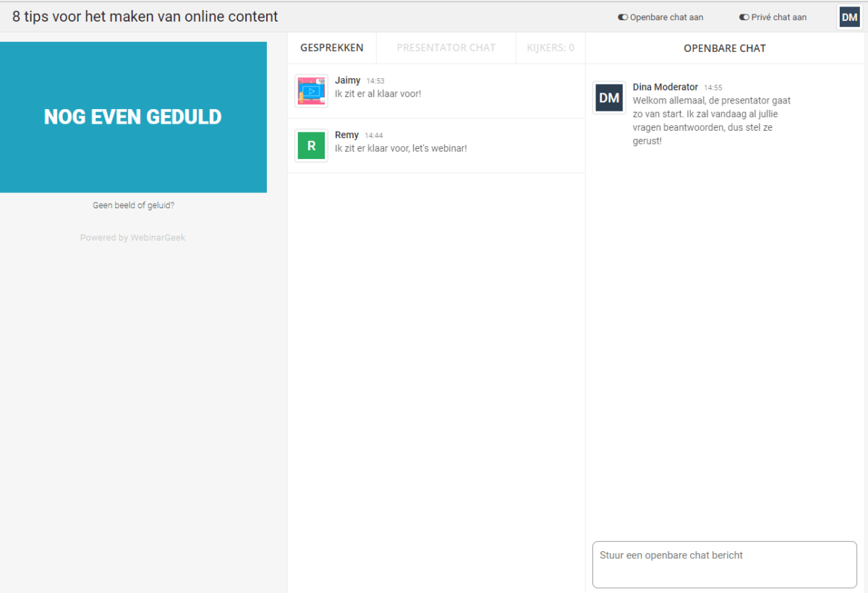This screenshot has width=868, height=593.
Task: Click the Privé chat toggle icon
Action: point(744,17)
